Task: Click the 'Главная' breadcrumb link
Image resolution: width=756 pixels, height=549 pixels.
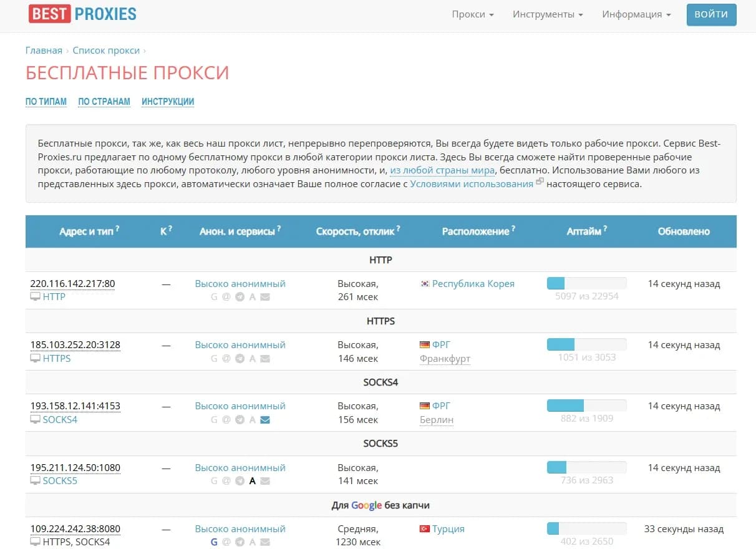Action: pyautogui.click(x=44, y=51)
